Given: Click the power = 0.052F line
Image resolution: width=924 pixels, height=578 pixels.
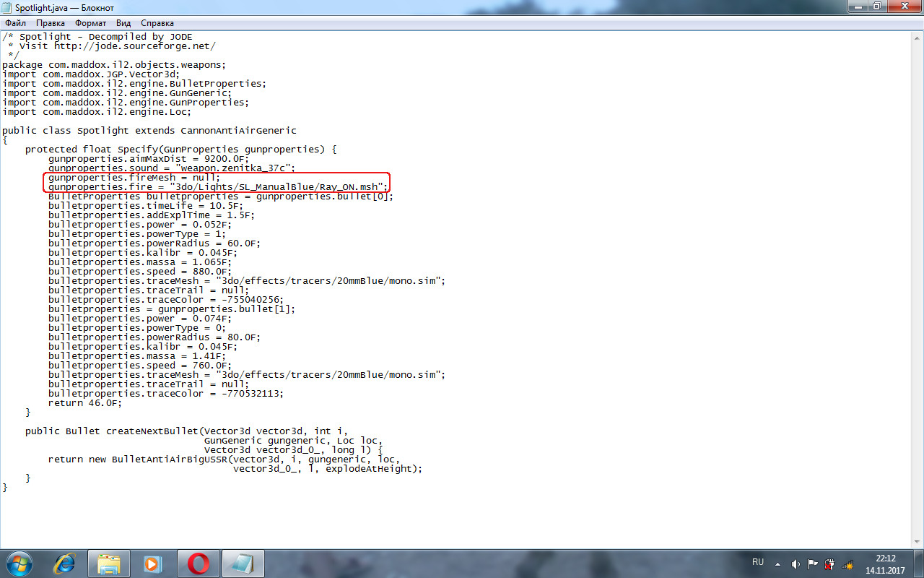Looking at the screenshot, I should [139, 225].
